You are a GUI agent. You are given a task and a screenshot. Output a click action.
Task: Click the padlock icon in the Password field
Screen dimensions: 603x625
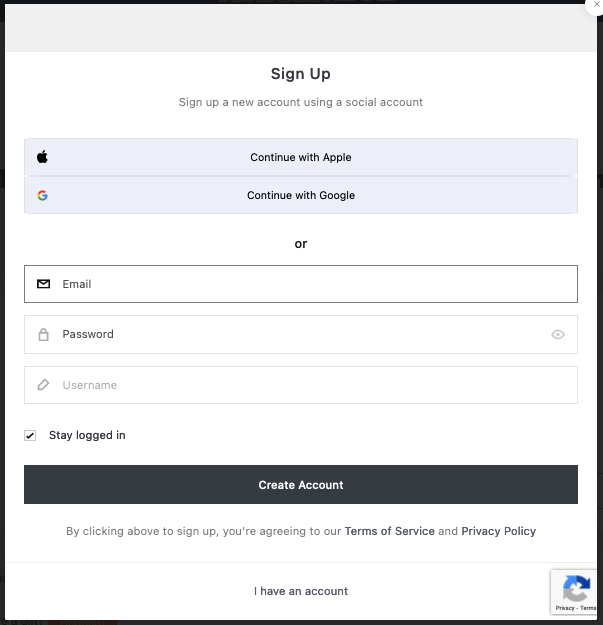coord(43,334)
